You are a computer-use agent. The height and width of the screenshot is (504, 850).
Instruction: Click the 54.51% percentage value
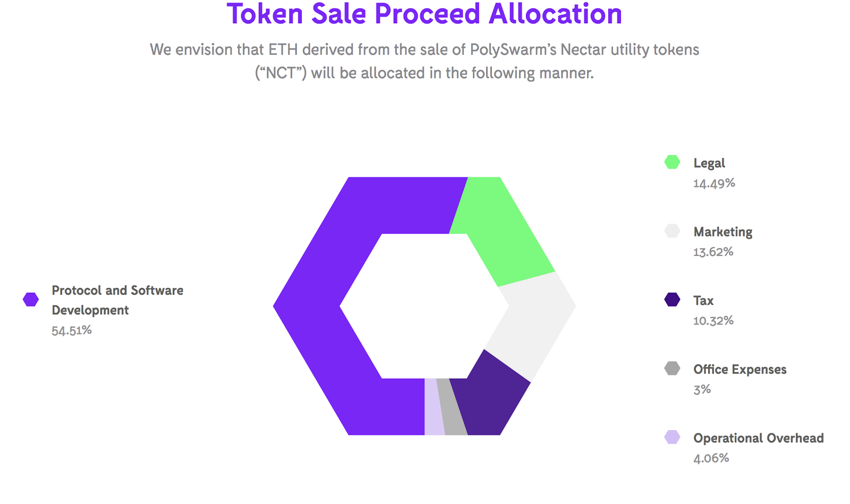point(72,330)
